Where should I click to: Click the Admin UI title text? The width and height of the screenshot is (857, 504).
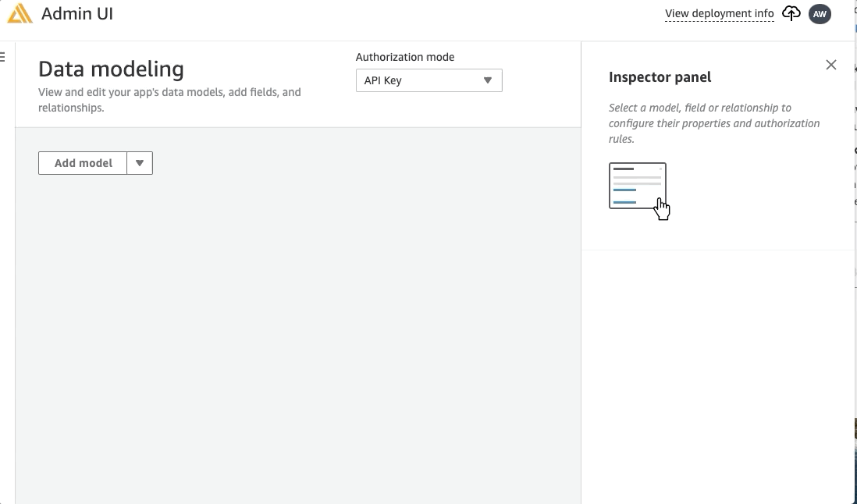pos(77,13)
